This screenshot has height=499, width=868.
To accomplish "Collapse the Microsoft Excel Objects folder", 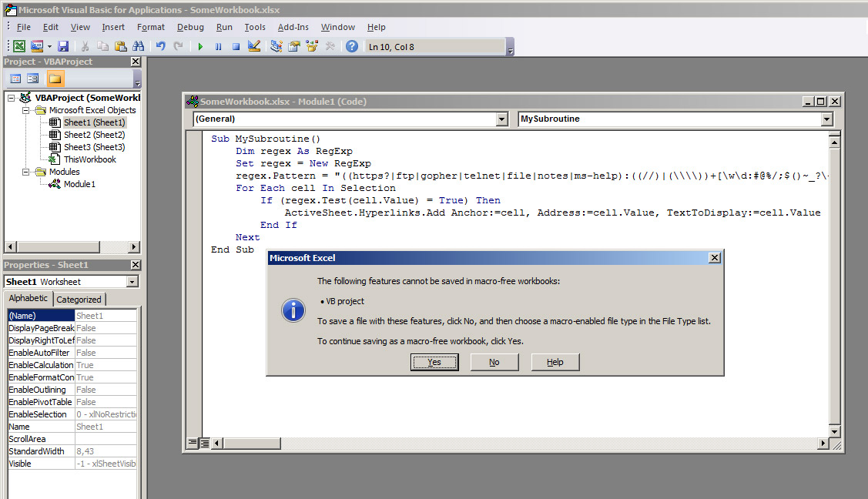I will (x=25, y=110).
